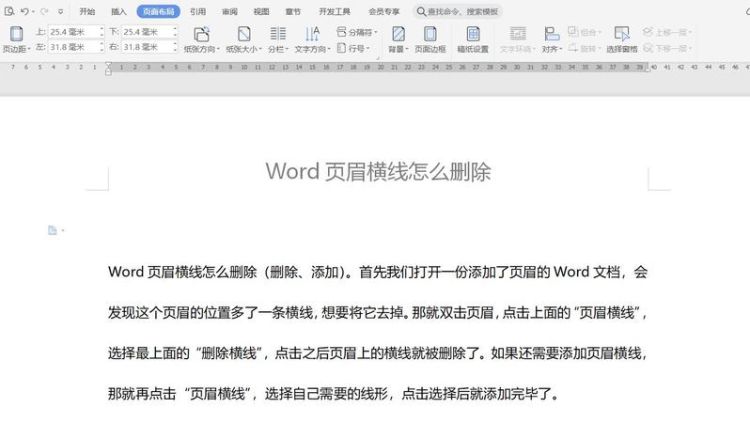Image resolution: width=750 pixels, height=423 pixels.
Task: Open print preview from the quick access bar
Action: point(9,11)
